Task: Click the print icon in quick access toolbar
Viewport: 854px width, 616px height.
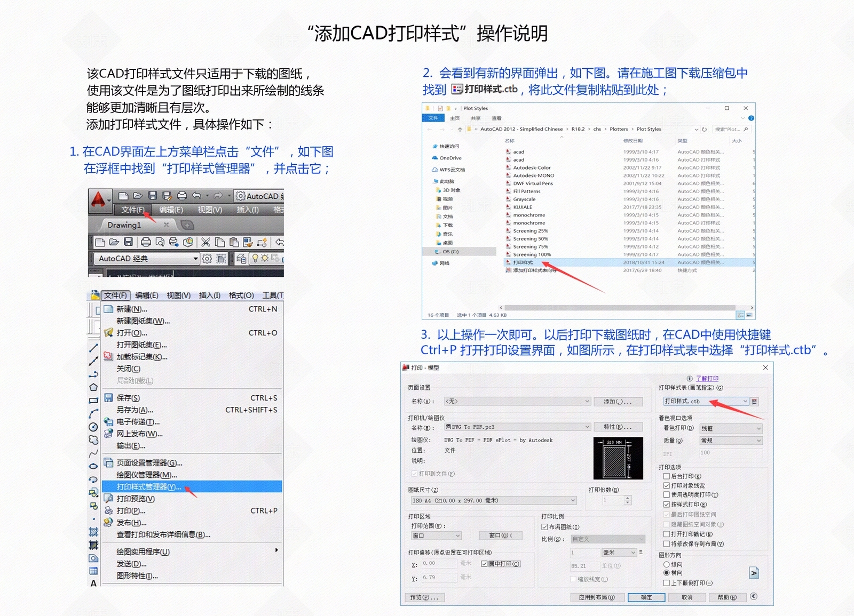Action: (x=181, y=196)
